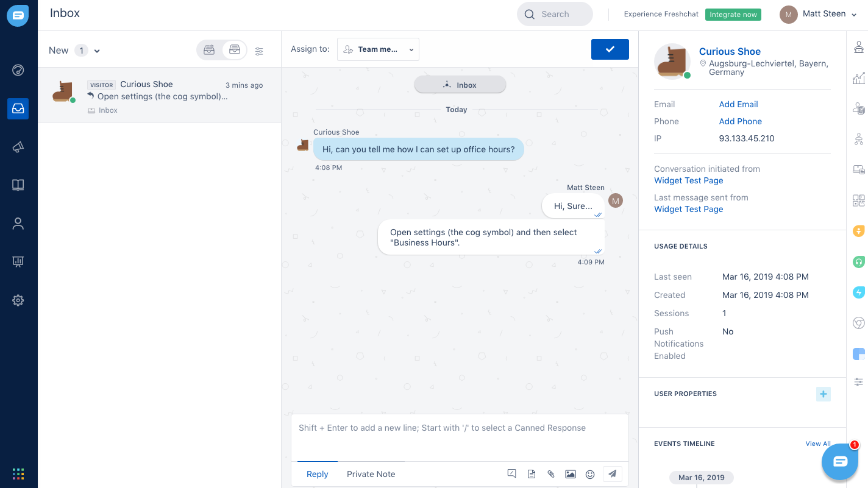Image resolution: width=868 pixels, height=488 pixels.
Task: Open the emoji picker smiley icon
Action: point(589,474)
